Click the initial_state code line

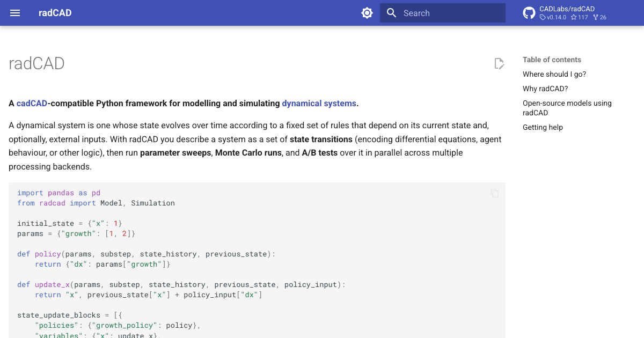[x=70, y=223]
